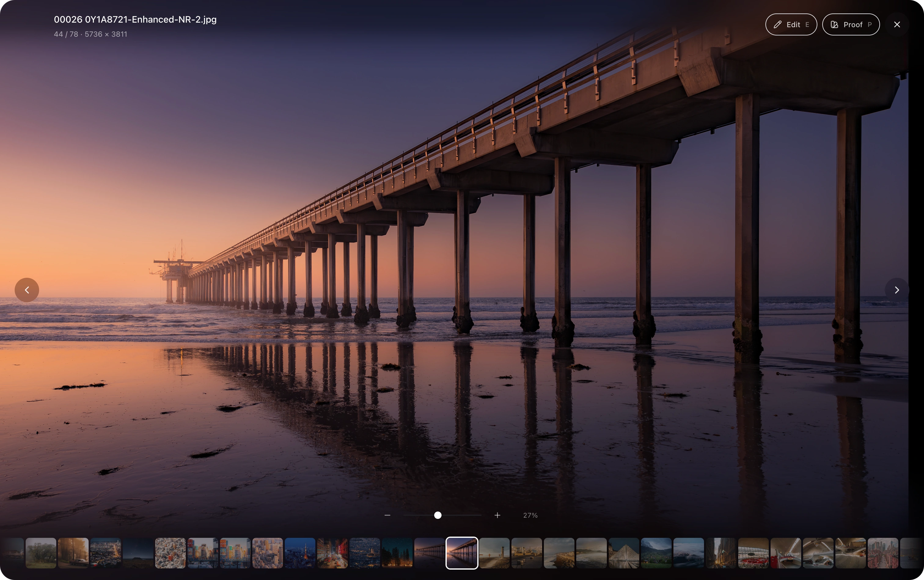Open the Edit mode button
This screenshot has width=924, height=580.
(x=791, y=24)
